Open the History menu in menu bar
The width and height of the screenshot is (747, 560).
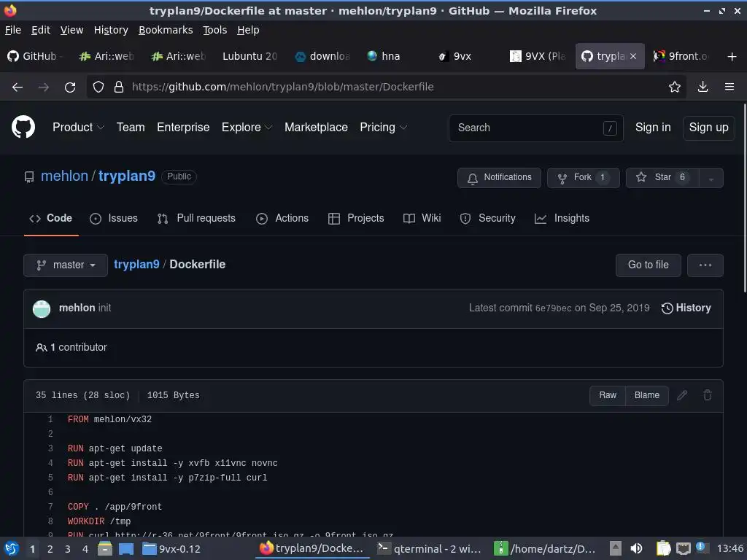click(x=111, y=30)
